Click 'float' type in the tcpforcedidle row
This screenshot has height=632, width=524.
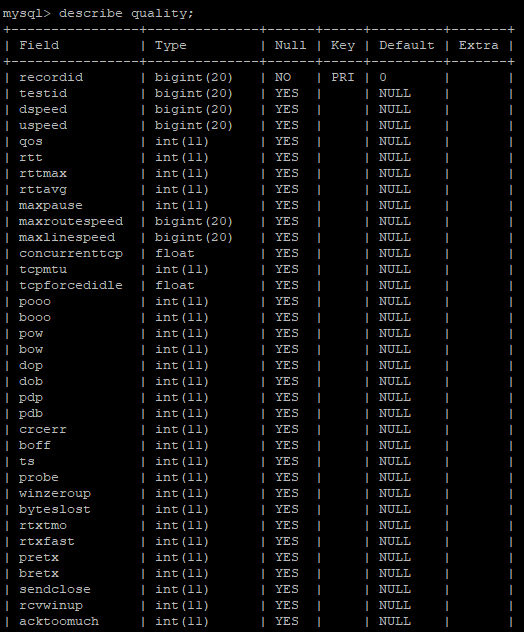[175, 285]
